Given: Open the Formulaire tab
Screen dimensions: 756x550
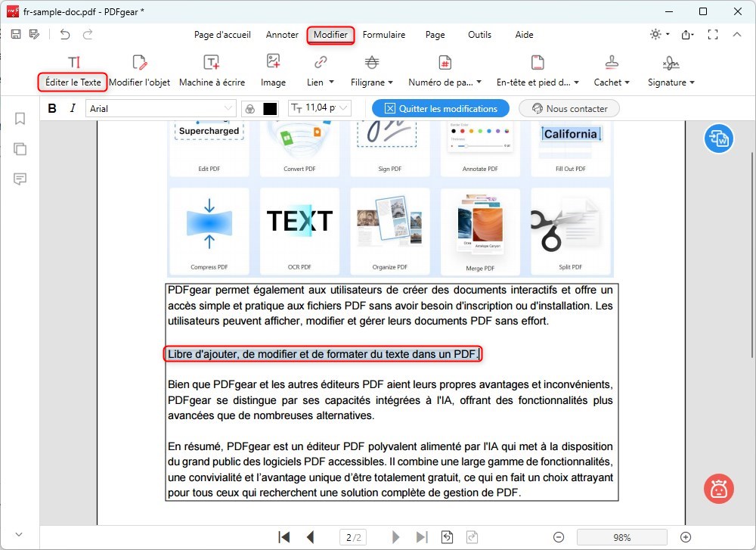Looking at the screenshot, I should point(384,35).
